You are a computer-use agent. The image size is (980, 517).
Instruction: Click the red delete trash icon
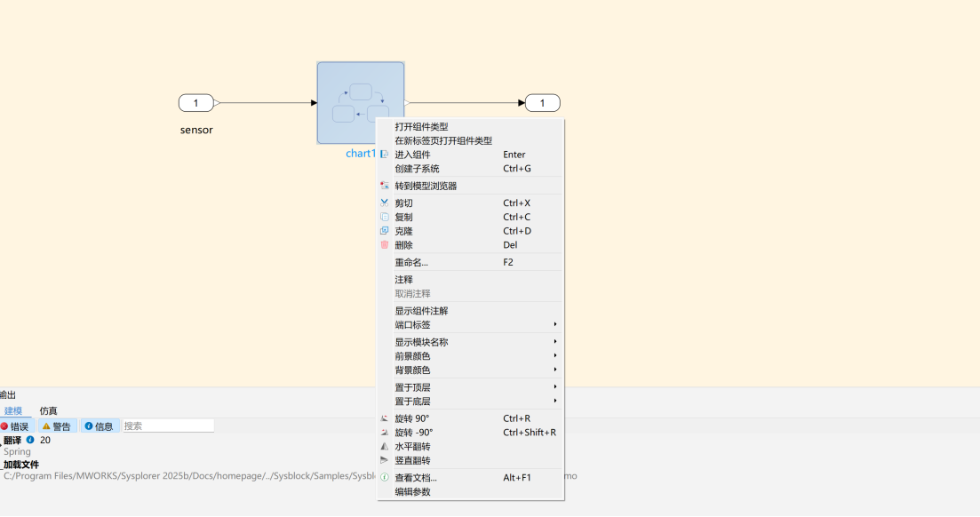click(x=385, y=245)
